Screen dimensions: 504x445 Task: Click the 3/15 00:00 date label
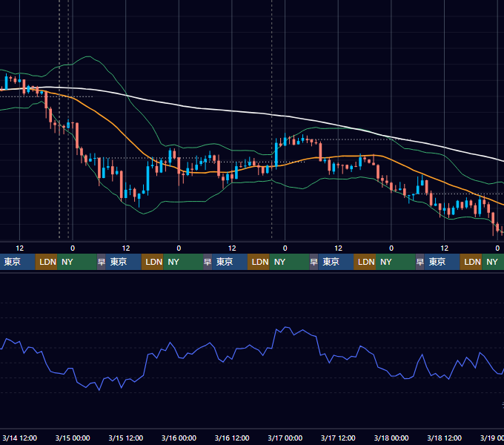click(73, 438)
